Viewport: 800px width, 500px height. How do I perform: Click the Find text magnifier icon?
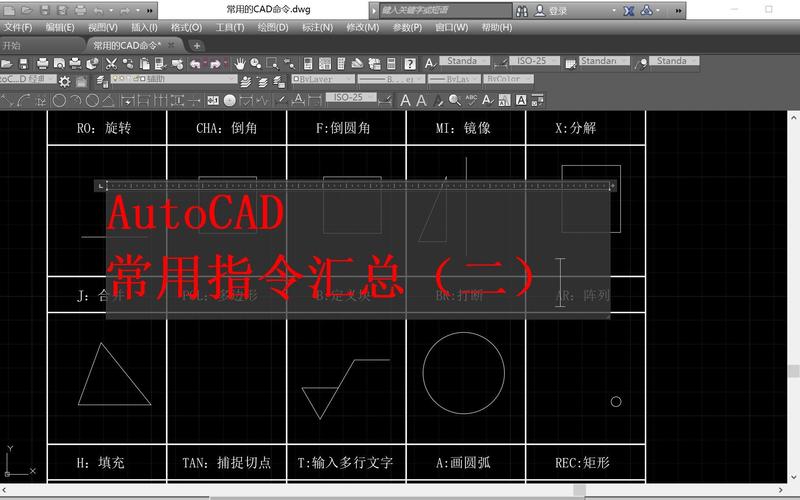pos(455,99)
